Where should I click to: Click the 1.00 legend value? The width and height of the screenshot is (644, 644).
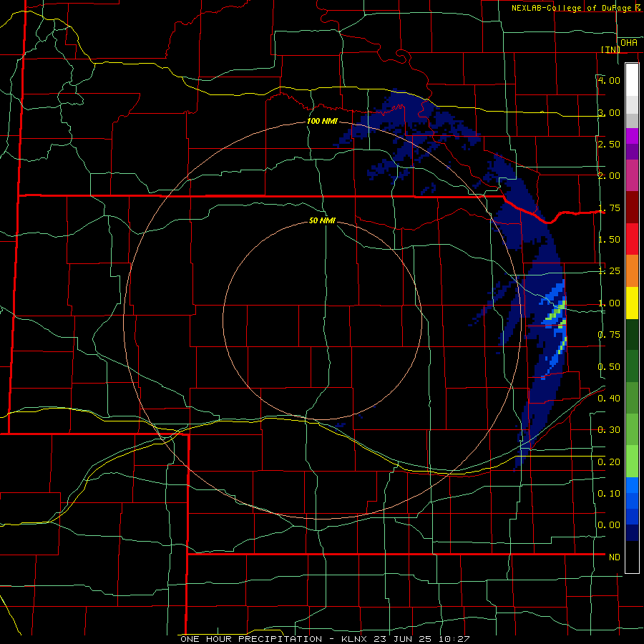point(609,303)
